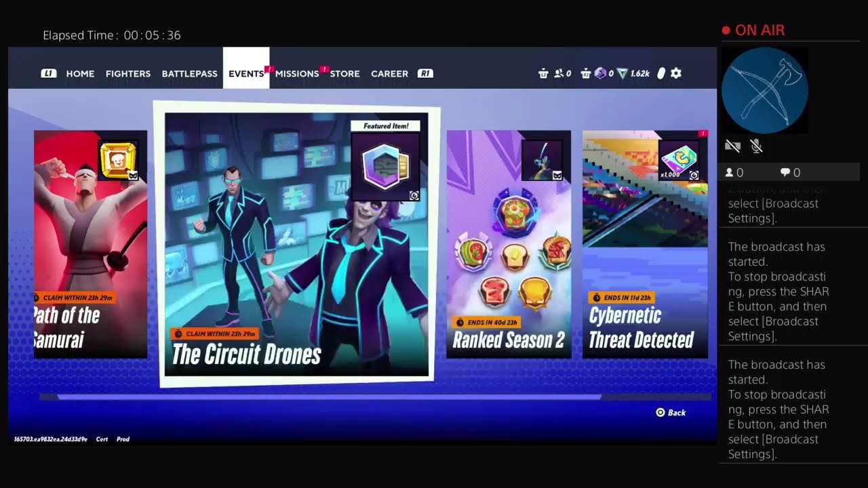
Task: Click the 'ENDS IN 40d 23h' label
Action: click(486, 322)
